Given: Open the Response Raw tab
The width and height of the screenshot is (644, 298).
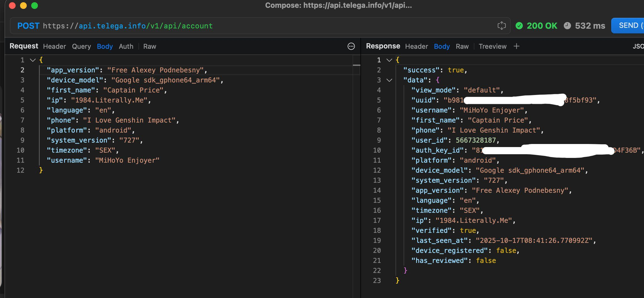Looking at the screenshot, I should (x=462, y=47).
